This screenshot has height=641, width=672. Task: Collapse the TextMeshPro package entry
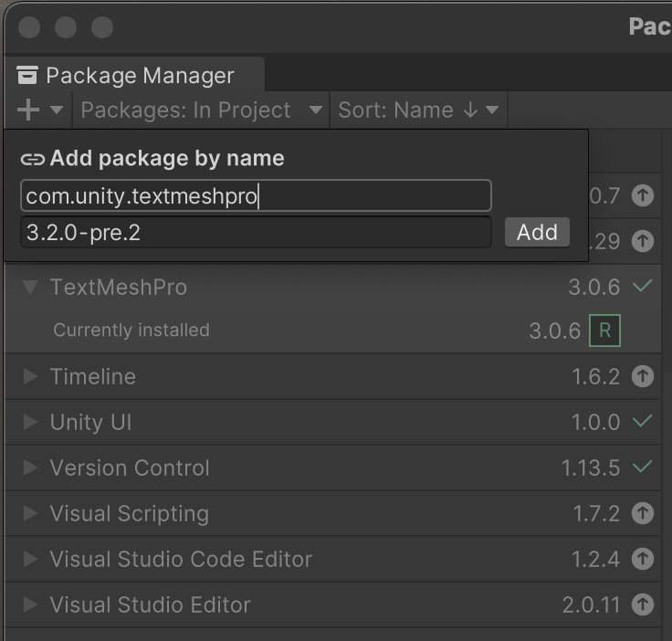coord(30,287)
